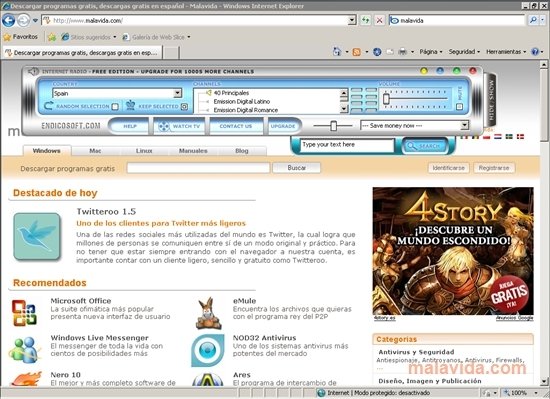Switch to the Linux tab
The height and width of the screenshot is (399, 550).
coord(144,151)
